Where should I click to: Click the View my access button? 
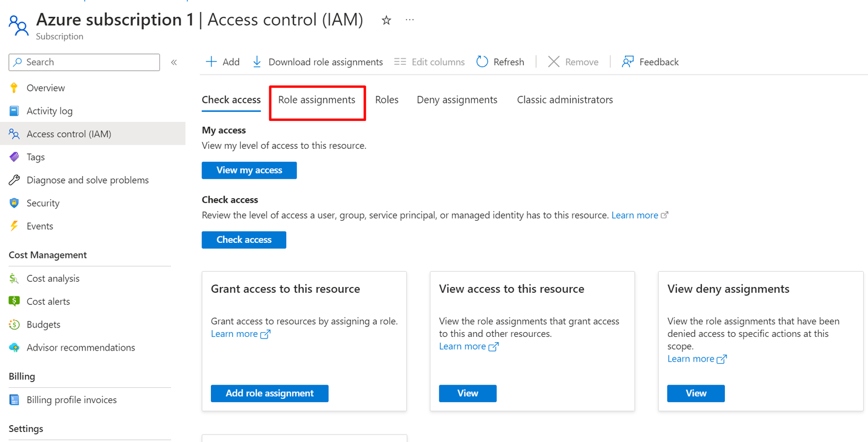(x=249, y=170)
